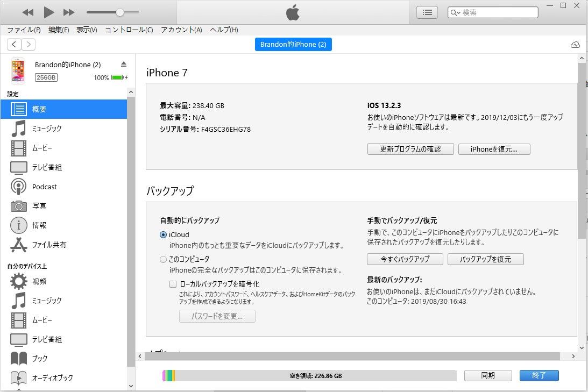Screen dimensions: 588x392
Task: Click the 同期 sync button
Action: point(488,375)
